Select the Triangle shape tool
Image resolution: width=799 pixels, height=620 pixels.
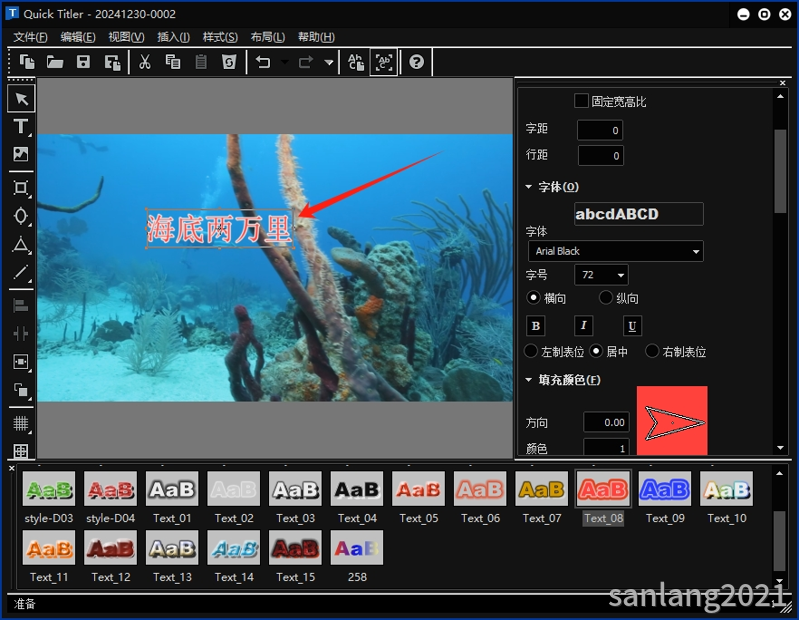(x=21, y=245)
